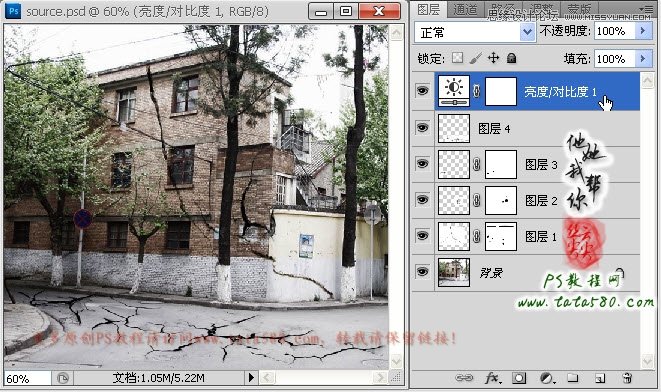Screen dimensions: 661x392
Task: Click the mask link icon on 图层 1
Action: (x=477, y=236)
